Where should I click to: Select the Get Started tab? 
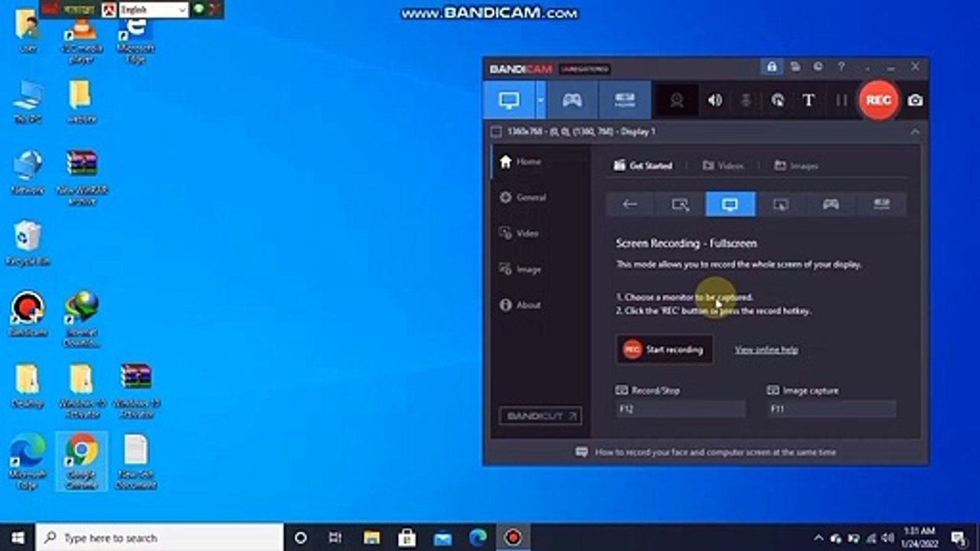click(x=643, y=165)
